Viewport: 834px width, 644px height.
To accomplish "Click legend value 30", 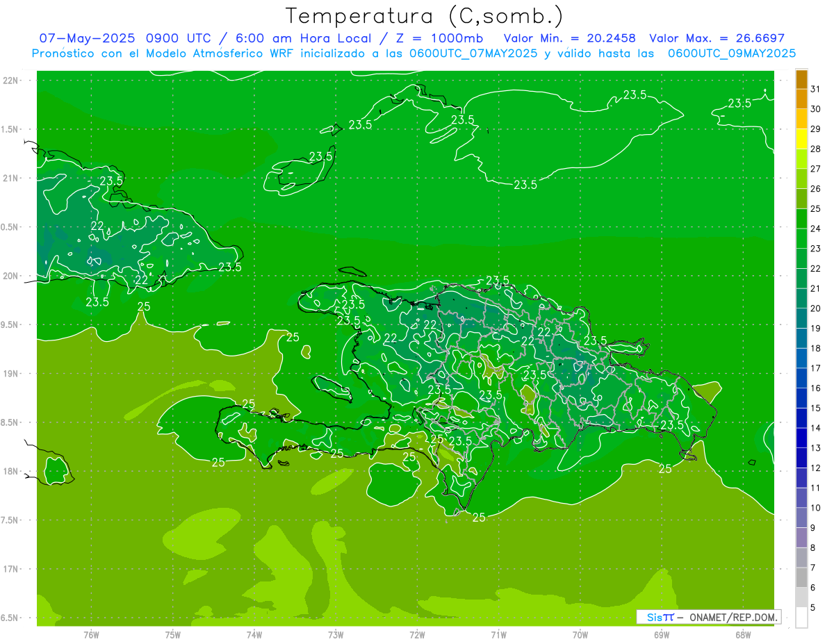I will (815, 109).
